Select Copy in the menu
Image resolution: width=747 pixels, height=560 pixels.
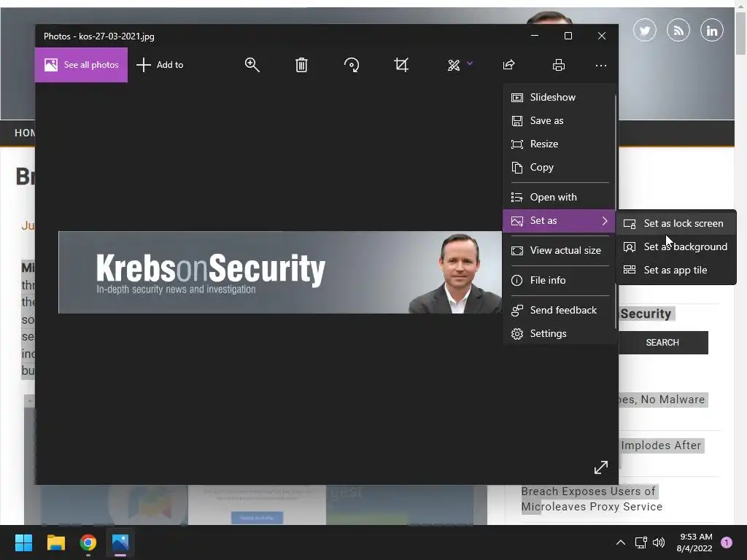pos(559,167)
